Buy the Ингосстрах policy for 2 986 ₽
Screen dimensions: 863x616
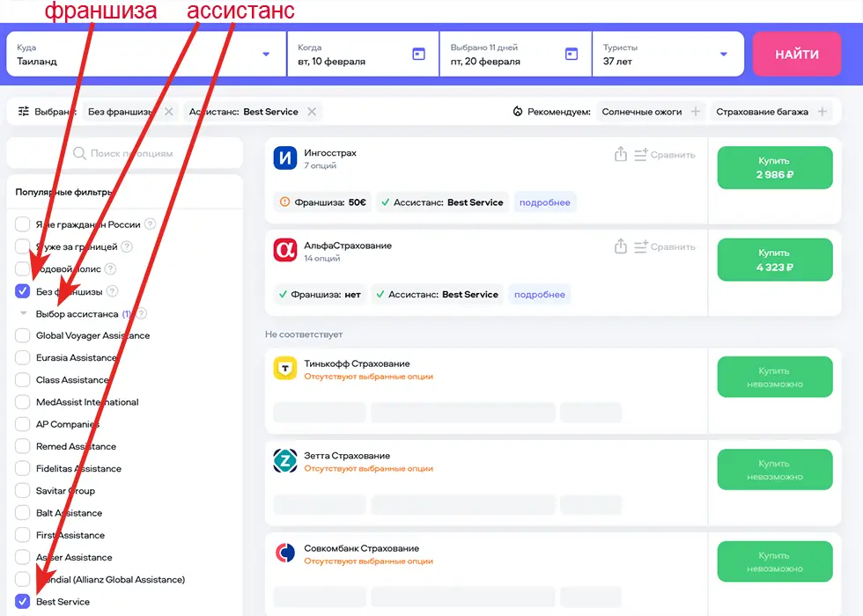774,167
